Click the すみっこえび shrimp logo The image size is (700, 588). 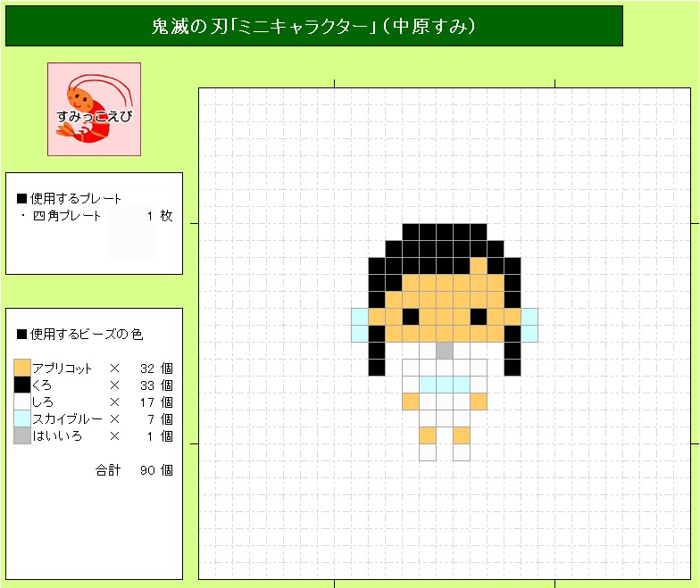coord(95,109)
